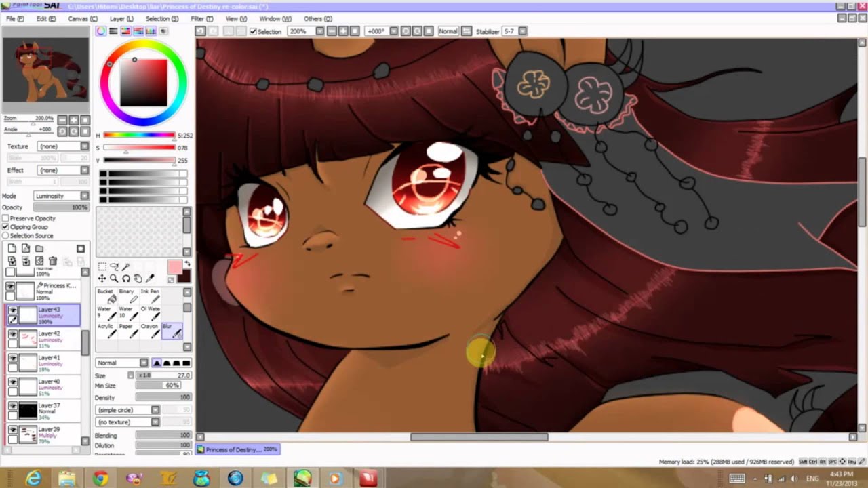868x488 pixels.
Task: Toggle visibility of Layer39
Action: [12, 430]
